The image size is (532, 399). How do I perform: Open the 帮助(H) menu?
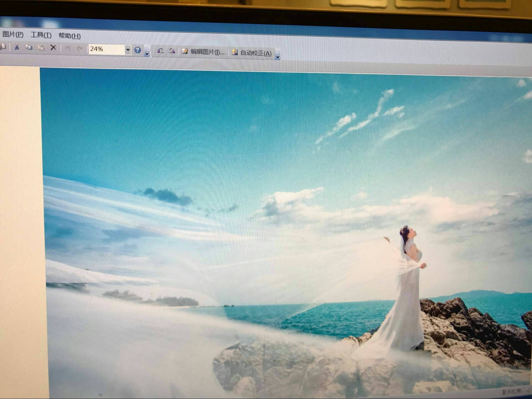[x=70, y=36]
